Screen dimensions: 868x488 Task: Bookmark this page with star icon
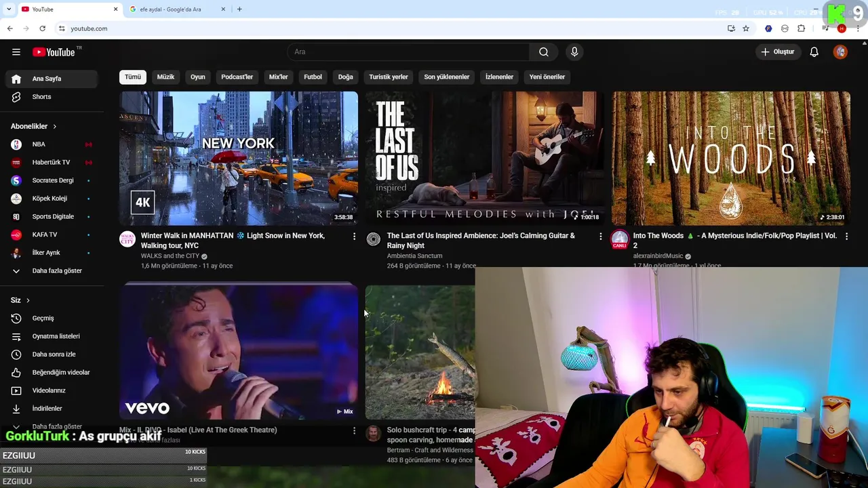746,28
